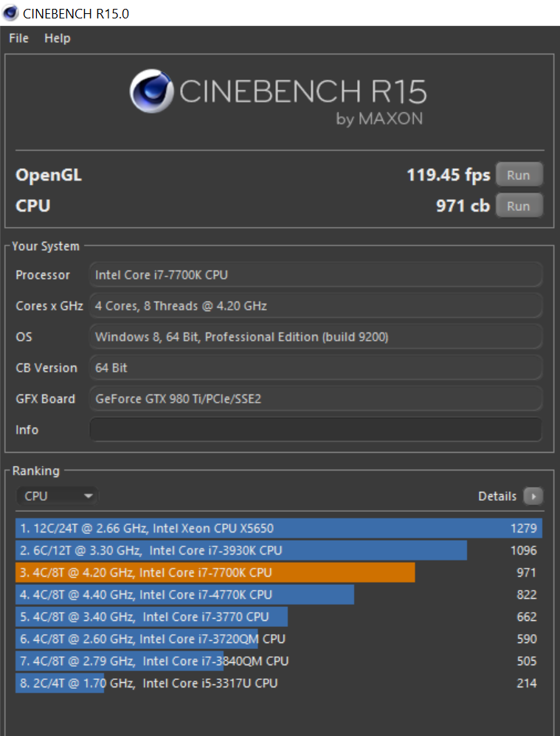Screen dimensions: 560x736
Task: Run the OpenGL benchmark
Action: pyautogui.click(x=519, y=175)
